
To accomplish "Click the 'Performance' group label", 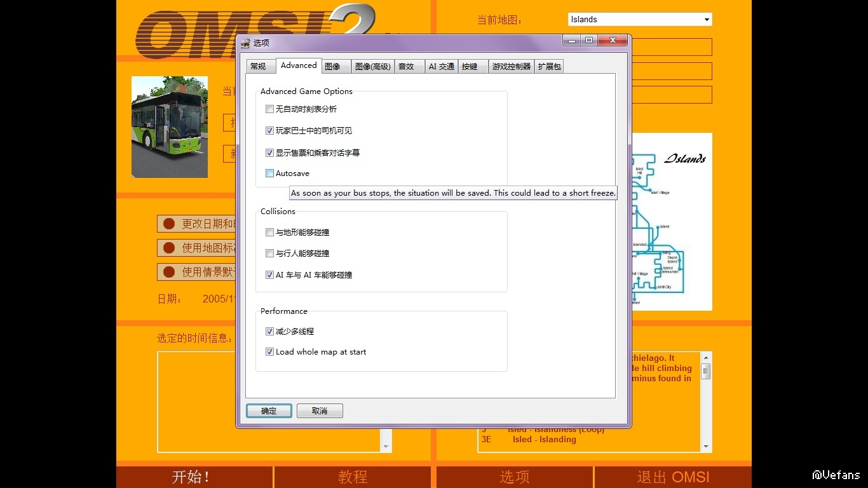I will (283, 311).
